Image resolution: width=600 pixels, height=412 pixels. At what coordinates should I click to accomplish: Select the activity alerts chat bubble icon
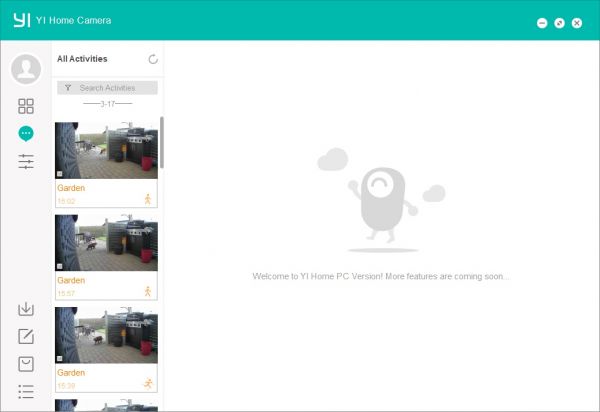point(26,134)
